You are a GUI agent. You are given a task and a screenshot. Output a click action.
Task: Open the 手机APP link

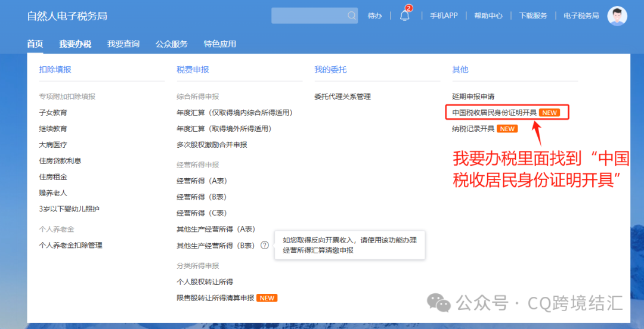pos(444,16)
